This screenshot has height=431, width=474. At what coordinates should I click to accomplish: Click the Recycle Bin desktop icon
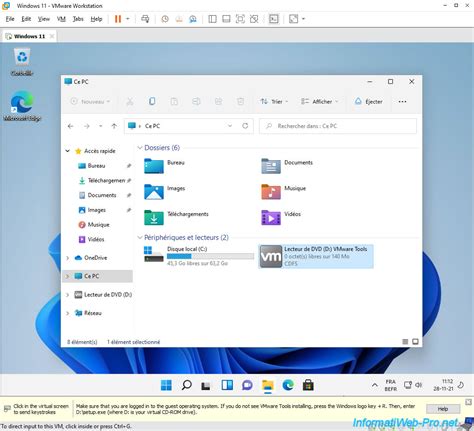point(22,62)
